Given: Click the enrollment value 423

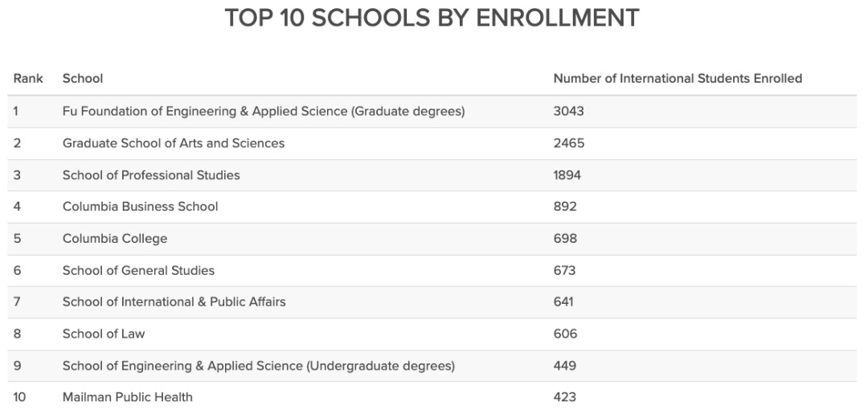Looking at the screenshot, I should coord(565,397).
